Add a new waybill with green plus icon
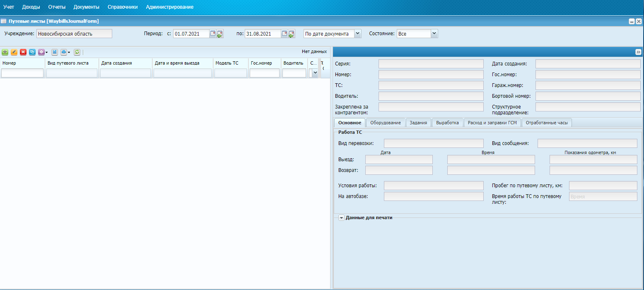 (x=5, y=52)
